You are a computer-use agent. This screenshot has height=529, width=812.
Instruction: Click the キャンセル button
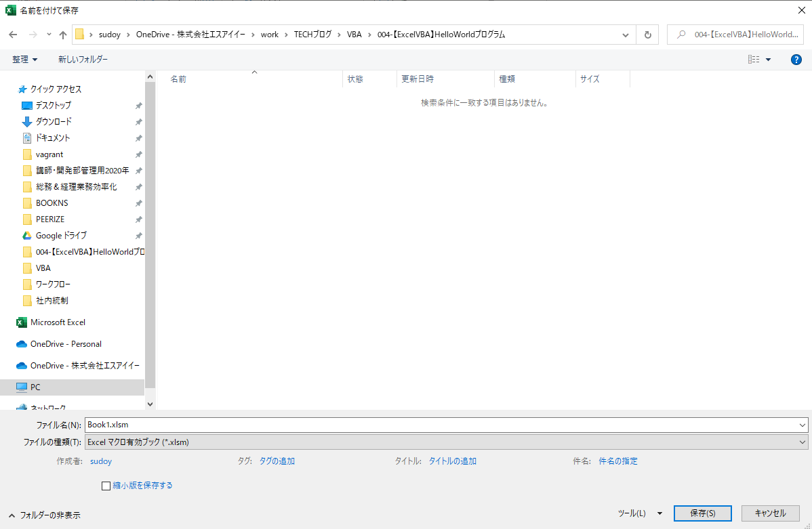pyautogui.click(x=770, y=513)
